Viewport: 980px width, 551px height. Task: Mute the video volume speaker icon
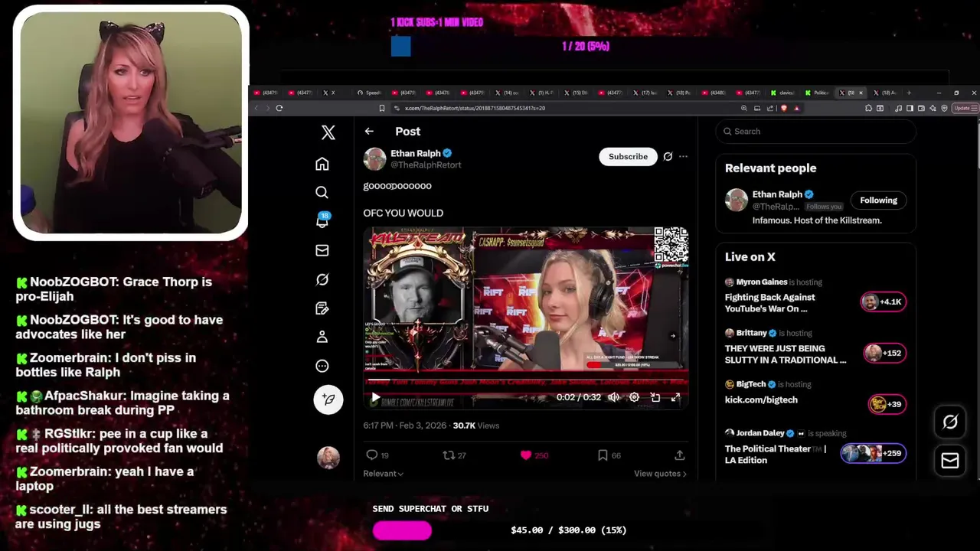(x=613, y=397)
